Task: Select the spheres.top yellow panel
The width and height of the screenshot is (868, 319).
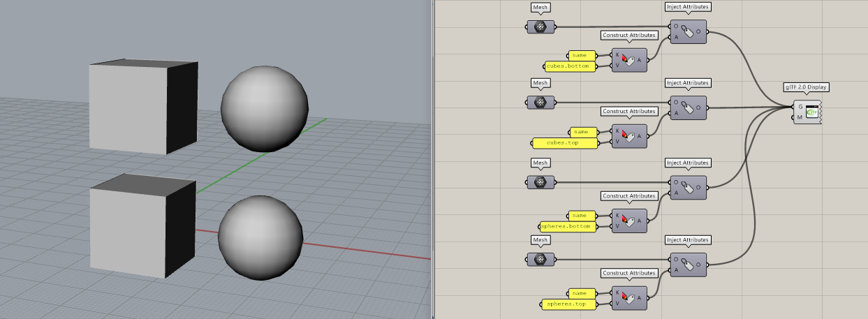Action: coord(568,304)
